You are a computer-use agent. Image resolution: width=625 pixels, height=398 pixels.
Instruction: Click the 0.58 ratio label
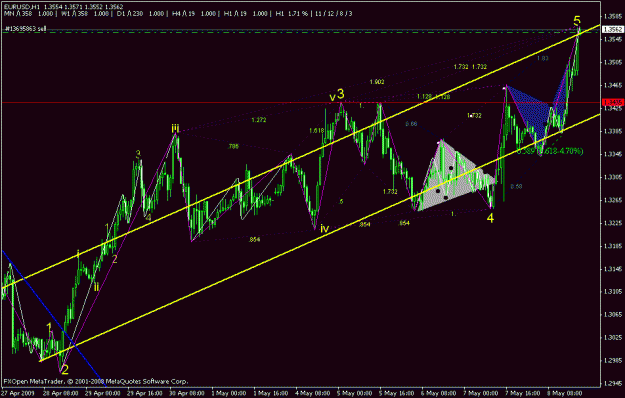pos(516,186)
